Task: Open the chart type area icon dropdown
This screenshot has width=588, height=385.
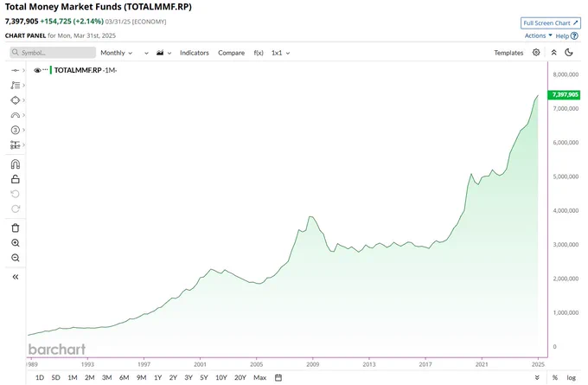Action: pos(163,53)
